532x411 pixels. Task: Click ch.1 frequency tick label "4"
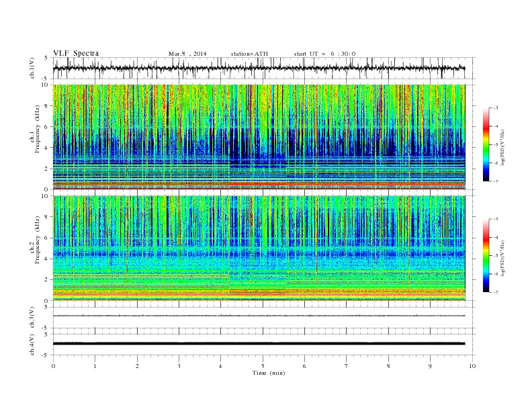pyautogui.click(x=47, y=148)
